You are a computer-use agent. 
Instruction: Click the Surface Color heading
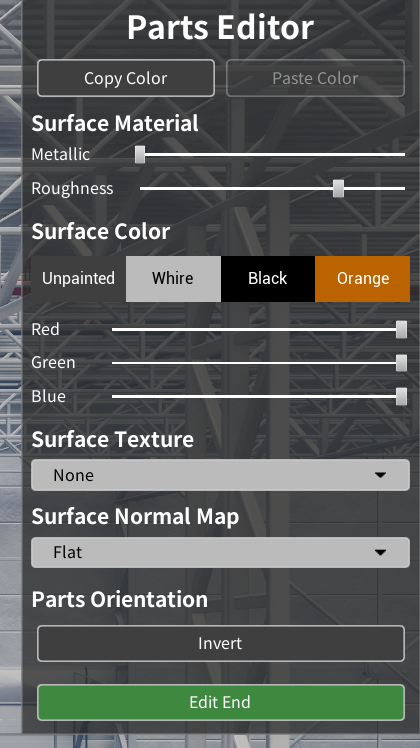[x=101, y=232]
